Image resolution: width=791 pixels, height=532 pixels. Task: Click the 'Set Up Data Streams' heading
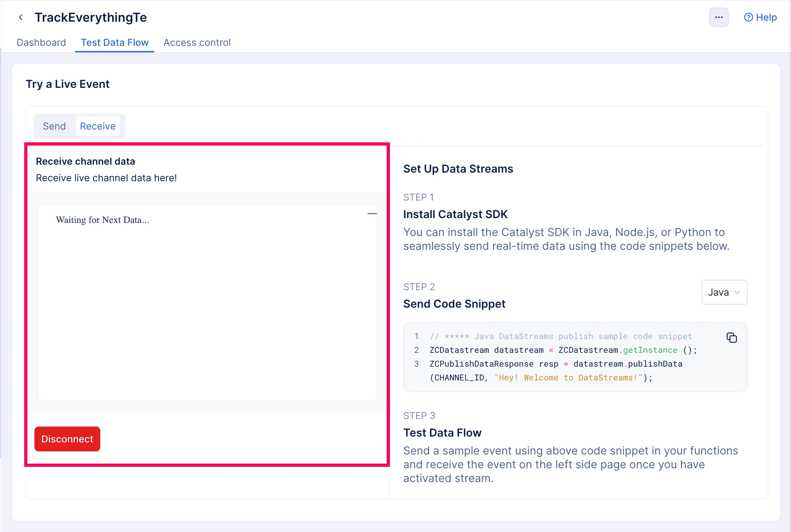pos(458,169)
